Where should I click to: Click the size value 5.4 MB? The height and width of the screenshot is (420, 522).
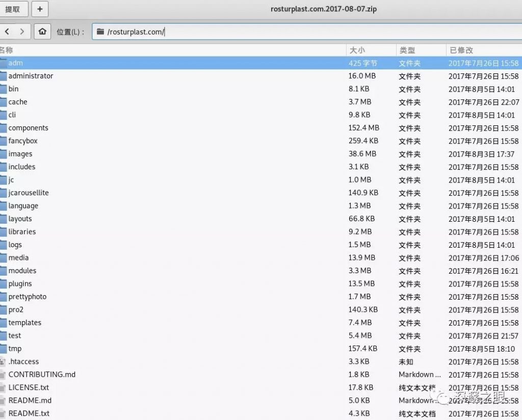pyautogui.click(x=360, y=335)
